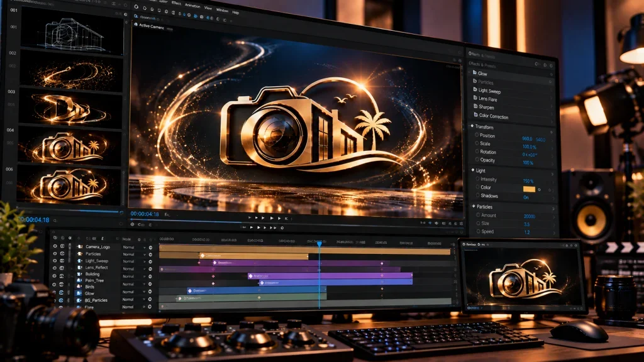
Task: Click the Lens Flare preset icon
Action: click(x=475, y=97)
